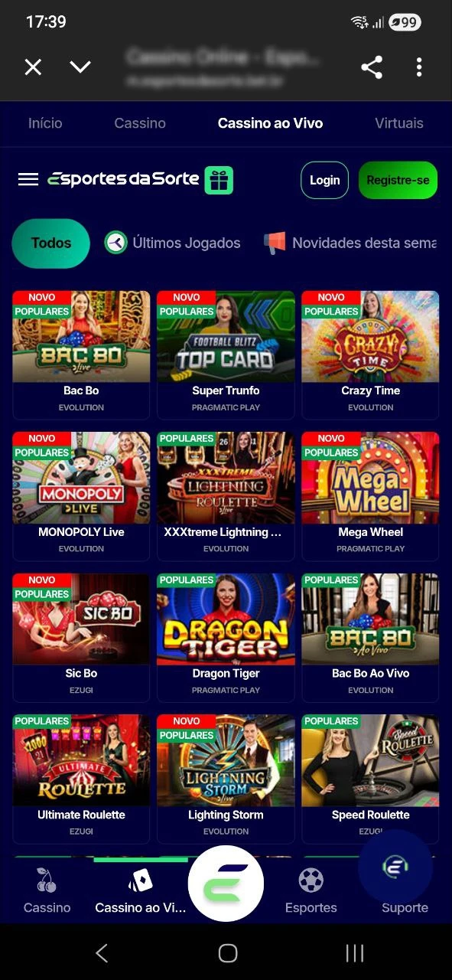The height and width of the screenshot is (980, 452).
Task: Switch to the Início tab
Action: pyautogui.click(x=45, y=123)
